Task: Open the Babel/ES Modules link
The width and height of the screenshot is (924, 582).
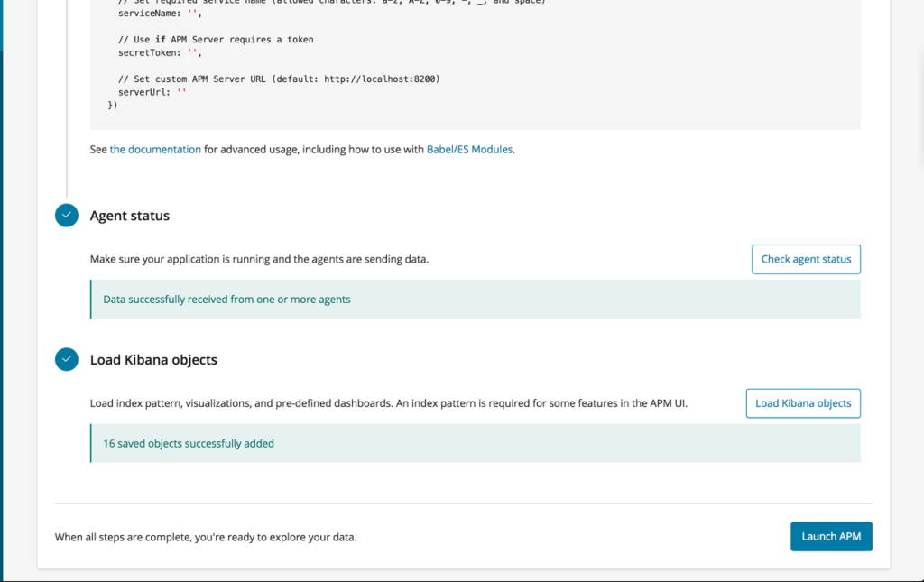Action: coord(469,149)
